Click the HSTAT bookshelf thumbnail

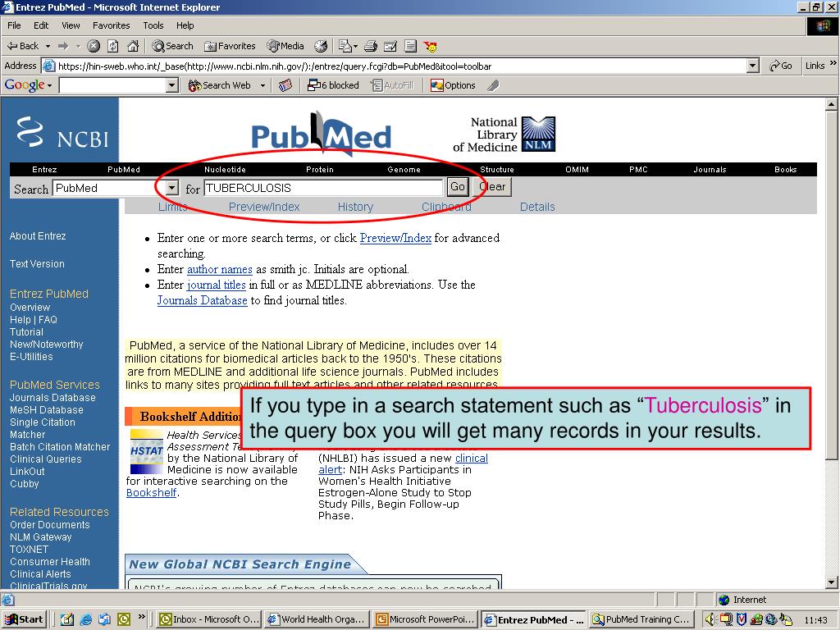[146, 452]
